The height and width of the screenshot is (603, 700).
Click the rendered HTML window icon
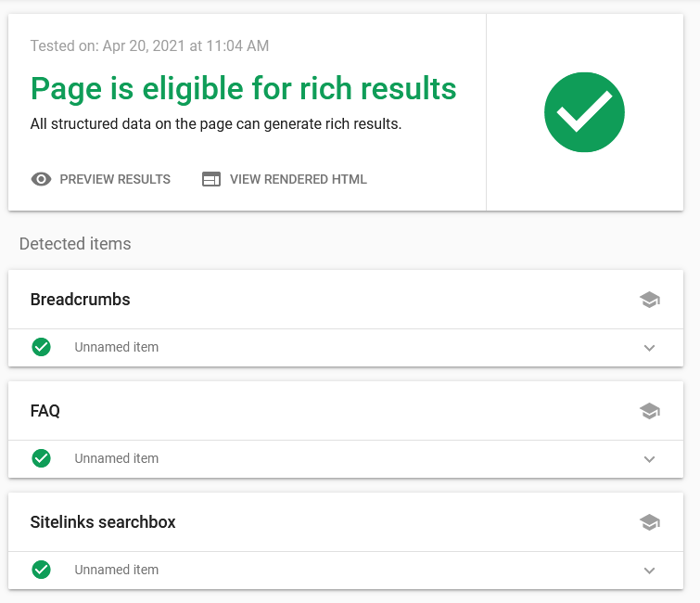(211, 179)
